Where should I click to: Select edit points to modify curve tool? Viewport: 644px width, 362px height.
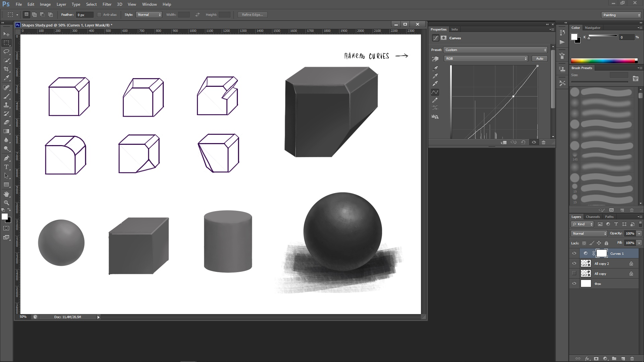point(435,92)
